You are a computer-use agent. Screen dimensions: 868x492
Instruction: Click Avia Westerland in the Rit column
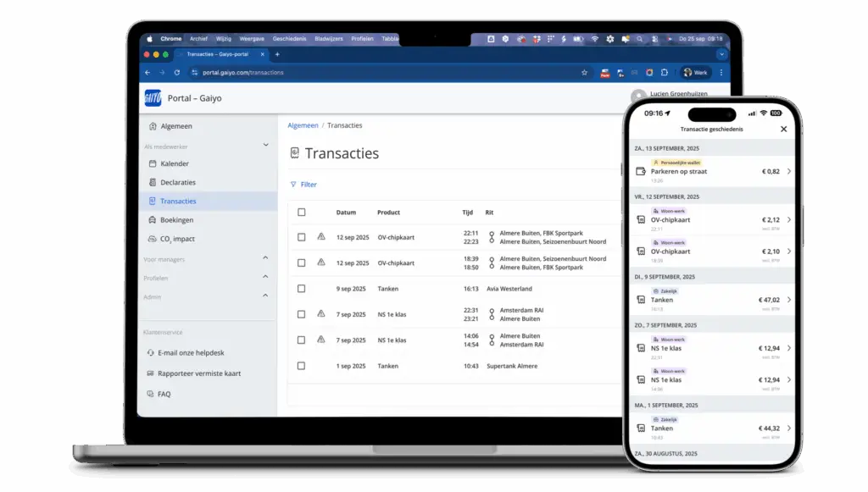pyautogui.click(x=509, y=289)
